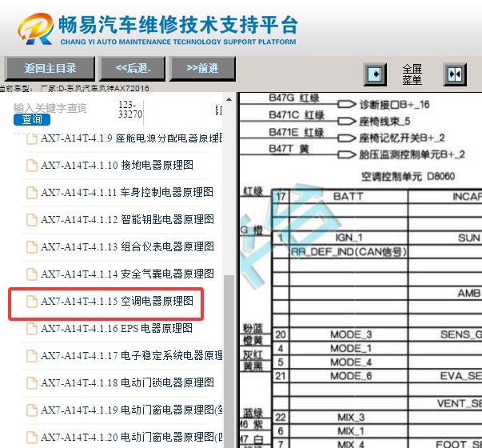Click the MODE_3 pin 20 cell

pyautogui.click(x=349, y=334)
